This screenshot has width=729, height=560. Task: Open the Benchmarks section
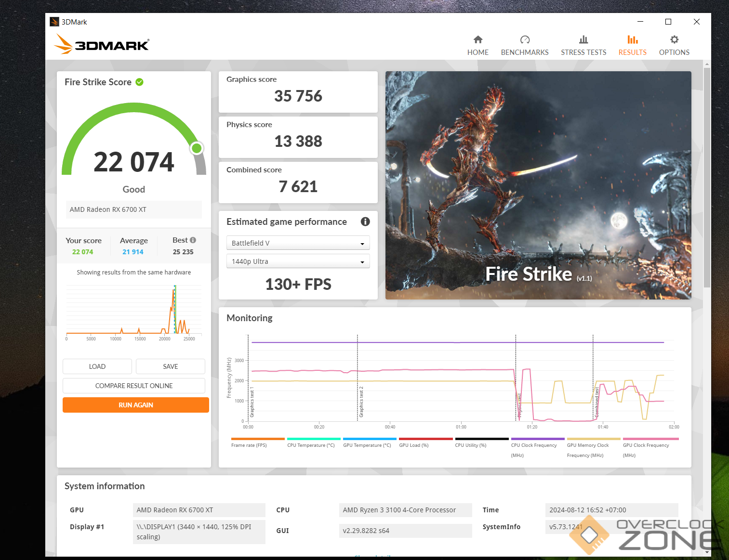[525, 46]
